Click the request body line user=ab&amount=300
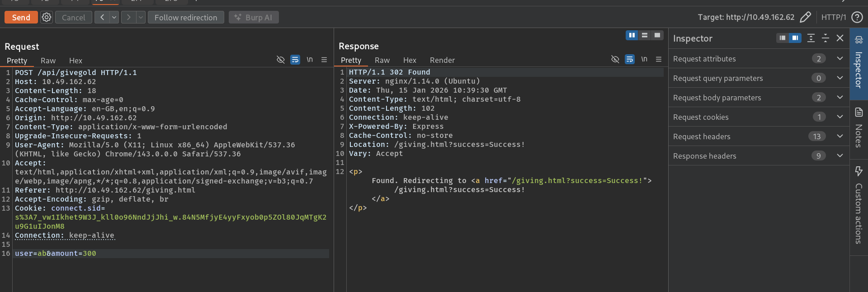The image size is (868, 292). pos(56,254)
